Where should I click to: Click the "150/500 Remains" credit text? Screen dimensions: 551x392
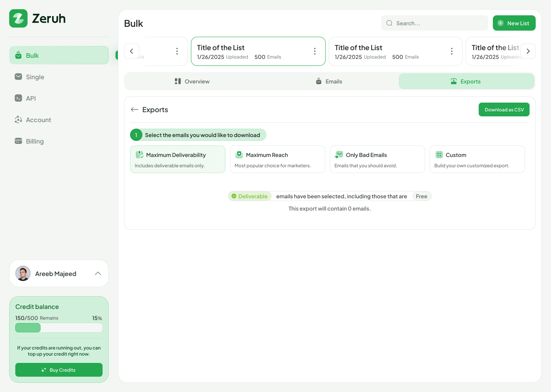tap(37, 318)
